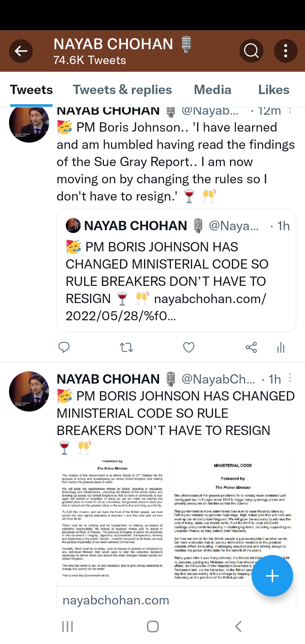Open Android recent apps button
The width and height of the screenshot is (305, 644).
click(x=67, y=626)
